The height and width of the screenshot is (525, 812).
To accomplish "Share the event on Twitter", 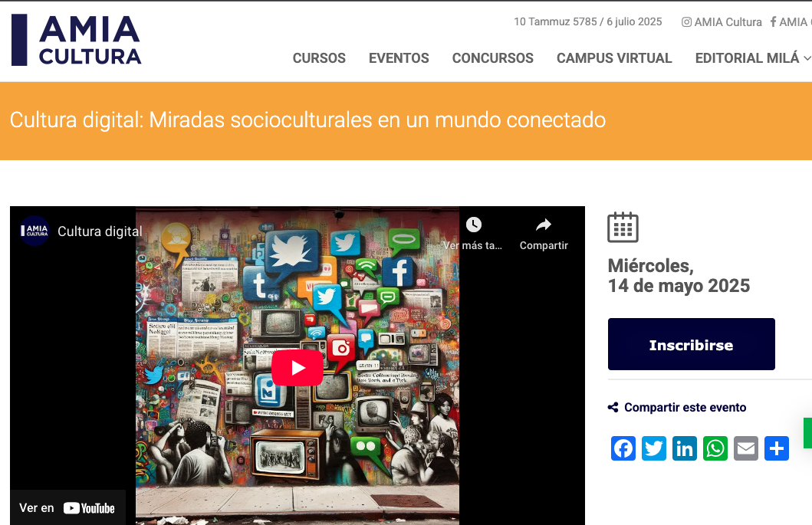I will 653,448.
